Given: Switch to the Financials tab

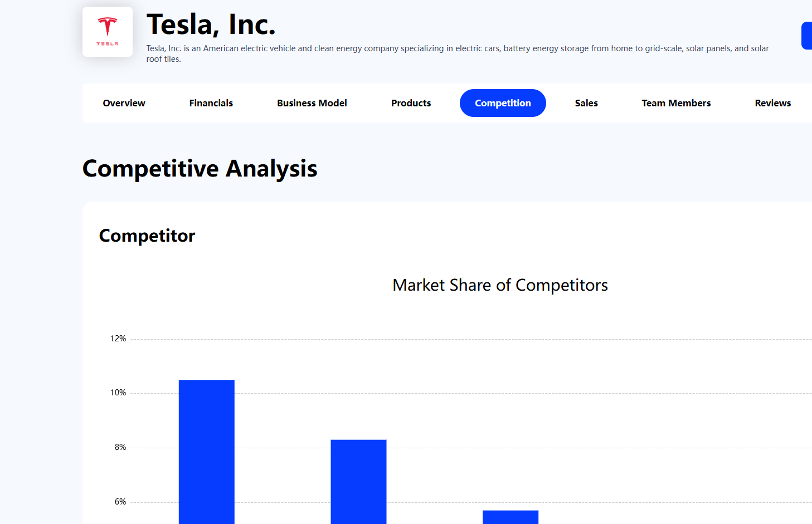Looking at the screenshot, I should [x=211, y=103].
